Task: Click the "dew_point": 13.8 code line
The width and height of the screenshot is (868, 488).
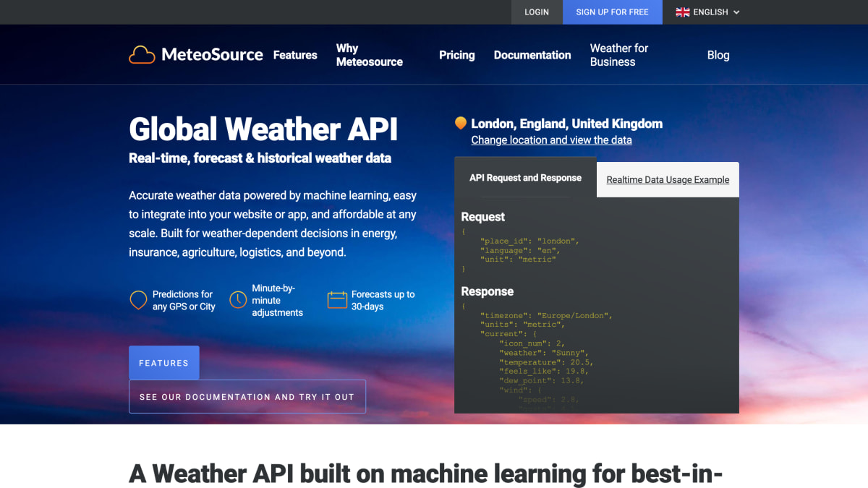Action: pyautogui.click(x=541, y=380)
